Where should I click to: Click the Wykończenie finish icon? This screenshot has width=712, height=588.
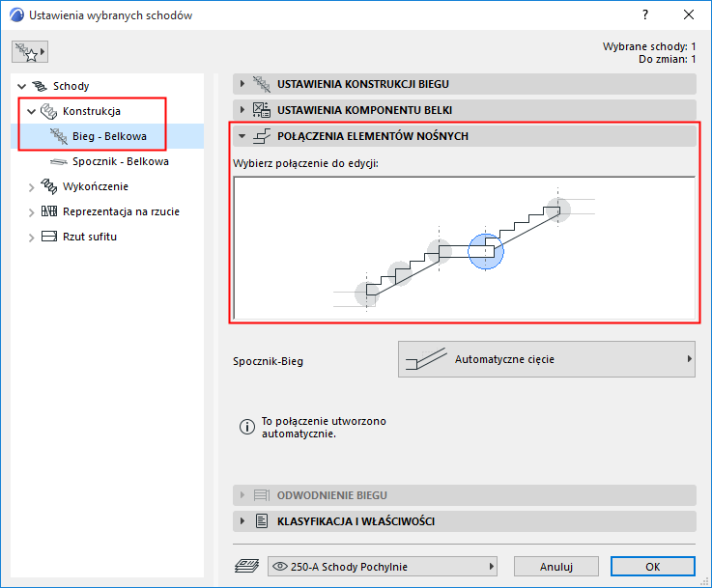coord(48,186)
